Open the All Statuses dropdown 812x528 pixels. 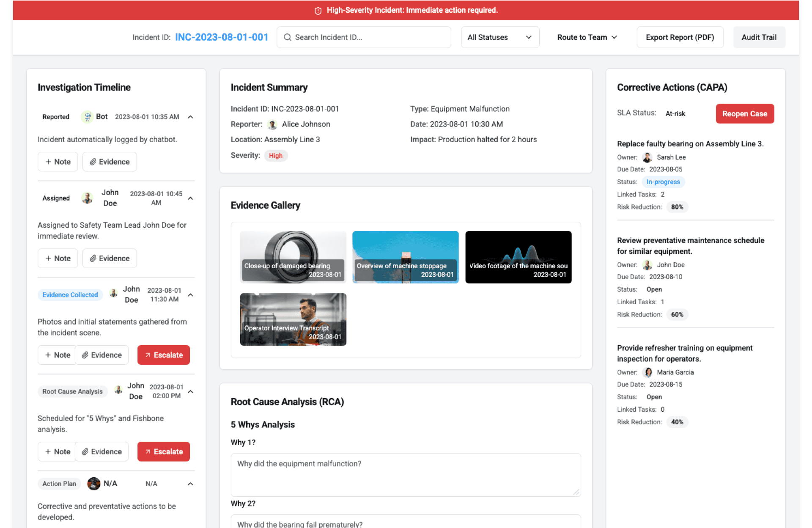[499, 37]
